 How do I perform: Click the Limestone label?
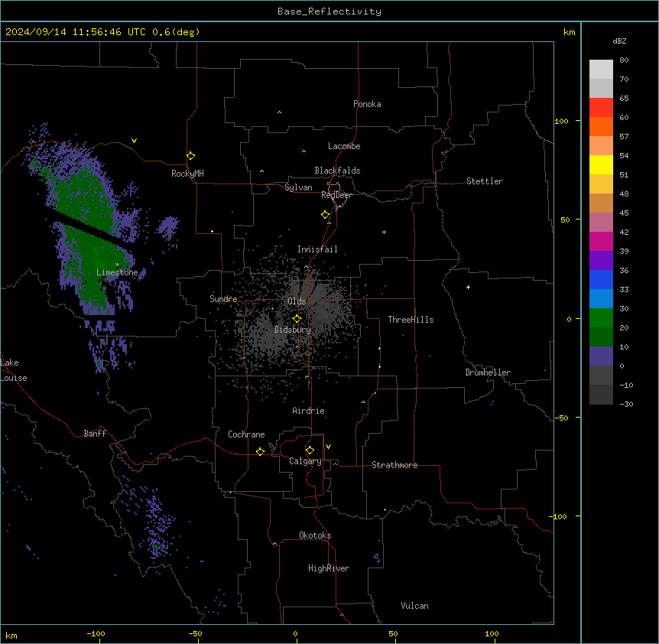(x=117, y=272)
